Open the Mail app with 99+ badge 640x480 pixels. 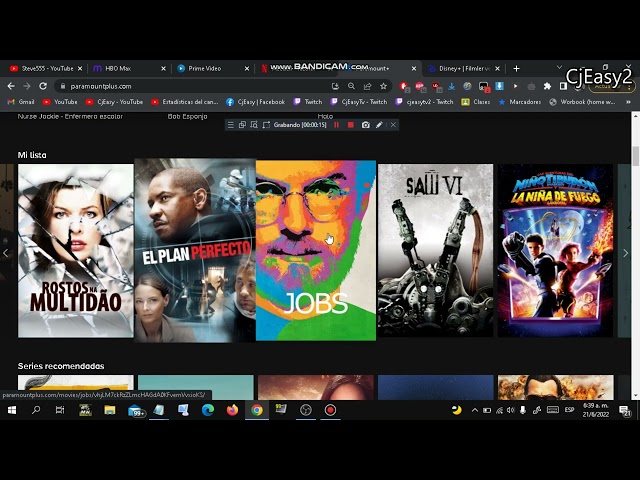click(x=135, y=410)
